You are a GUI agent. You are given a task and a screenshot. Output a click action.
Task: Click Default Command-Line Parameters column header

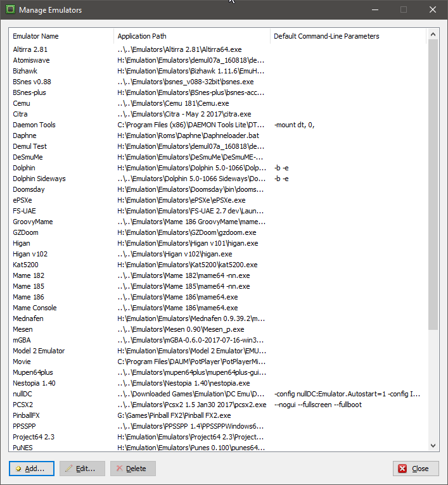[349, 36]
